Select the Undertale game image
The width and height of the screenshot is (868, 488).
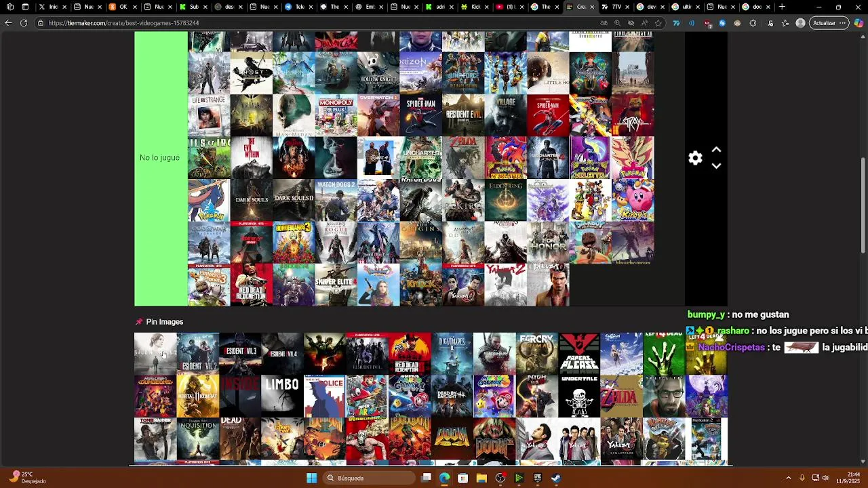[579, 396]
